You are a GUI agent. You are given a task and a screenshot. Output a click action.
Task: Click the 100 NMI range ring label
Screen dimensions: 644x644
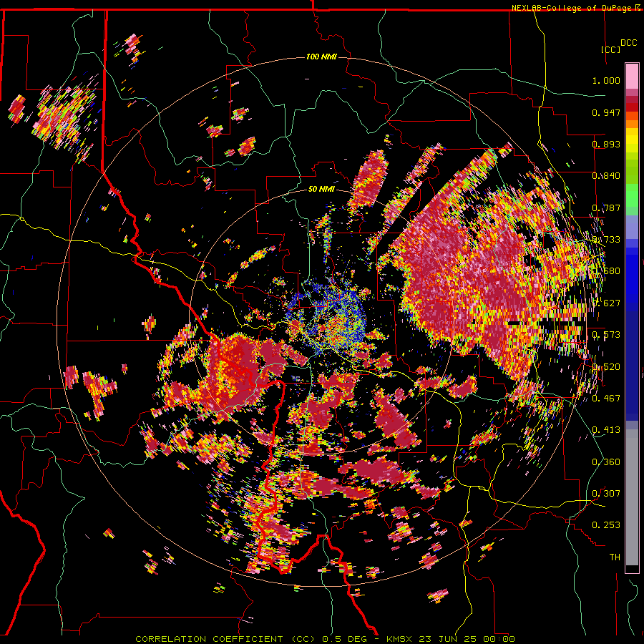tap(321, 57)
